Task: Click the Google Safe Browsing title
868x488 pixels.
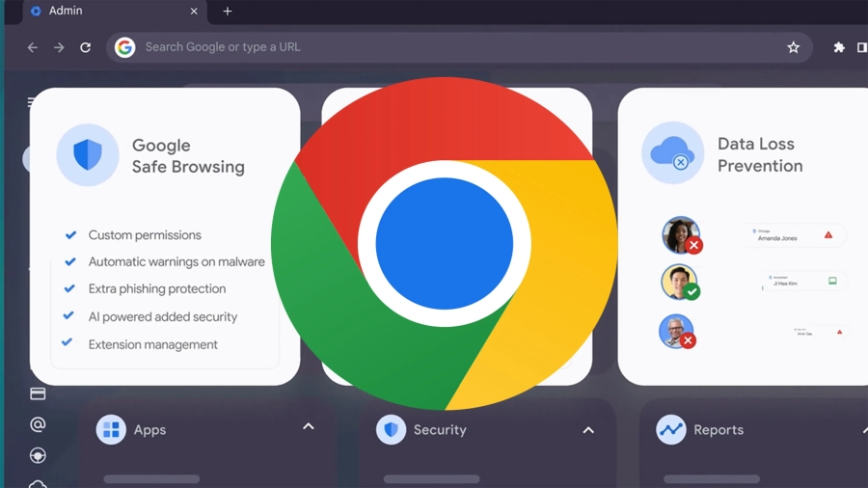Action: pyautogui.click(x=188, y=156)
